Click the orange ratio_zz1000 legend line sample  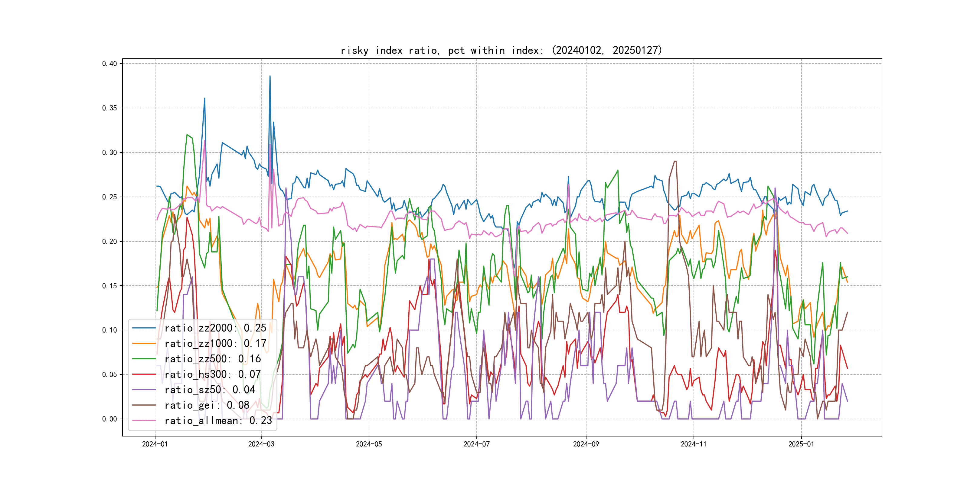click(x=144, y=344)
